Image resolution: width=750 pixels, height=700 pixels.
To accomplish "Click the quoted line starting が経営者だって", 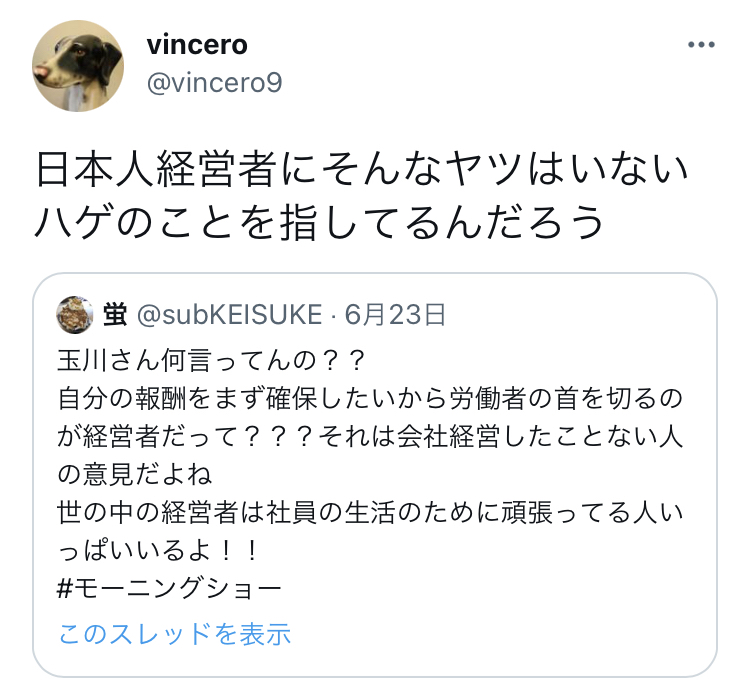I will [370, 436].
